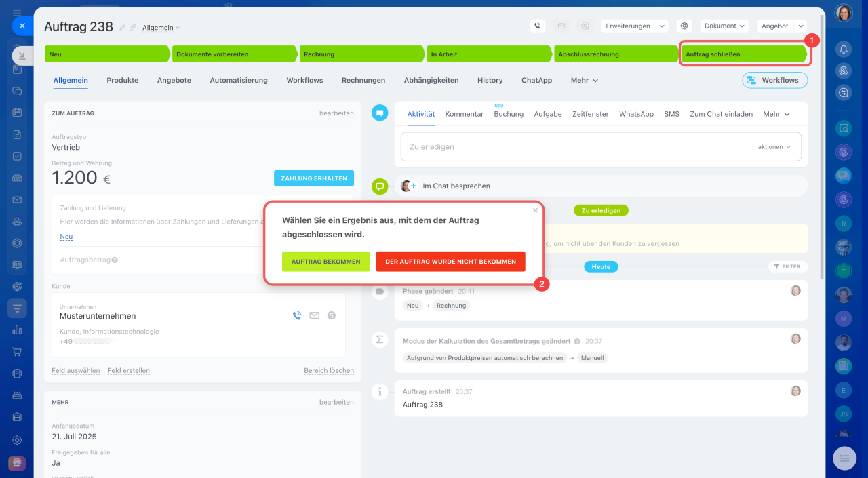Open the Dokument dropdown
The image size is (868, 478).
coord(724,26)
